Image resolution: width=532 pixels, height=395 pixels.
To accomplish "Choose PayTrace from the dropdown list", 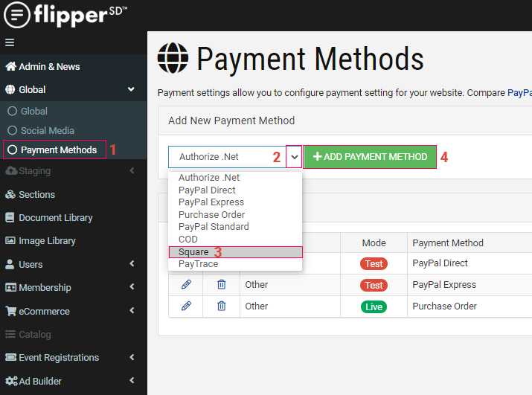I will [235, 264].
